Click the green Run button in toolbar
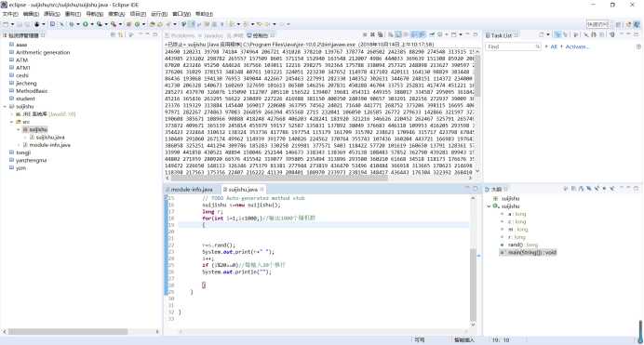The width and height of the screenshot is (644, 345). [86, 24]
